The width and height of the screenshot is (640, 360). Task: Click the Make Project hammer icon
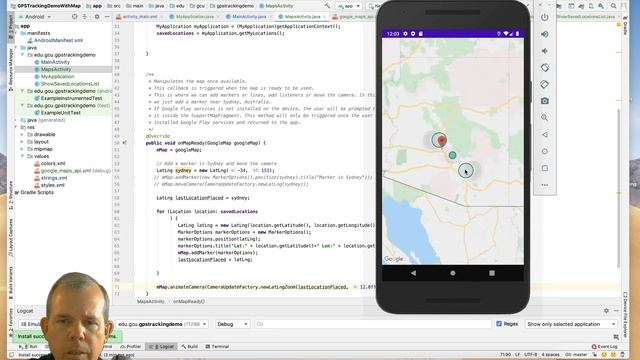(x=327, y=6)
